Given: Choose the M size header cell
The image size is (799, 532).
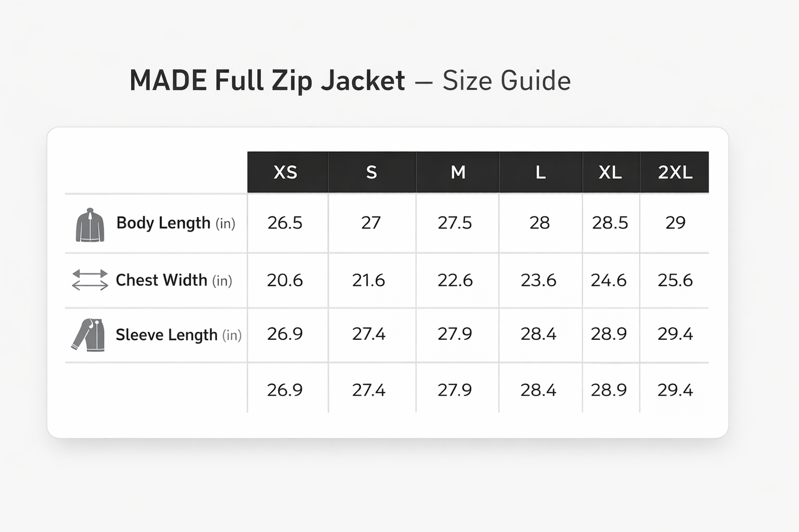Looking at the screenshot, I should click(x=457, y=172).
